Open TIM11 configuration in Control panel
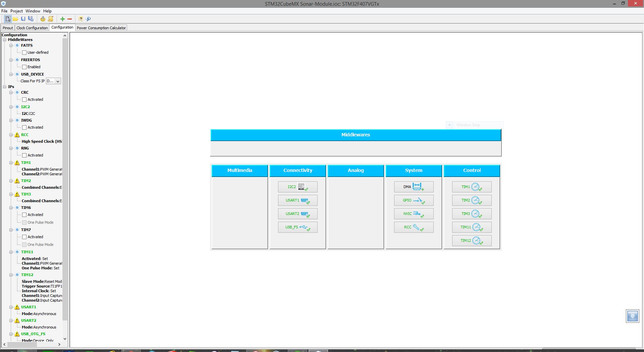The width and height of the screenshot is (644, 352). click(x=472, y=227)
